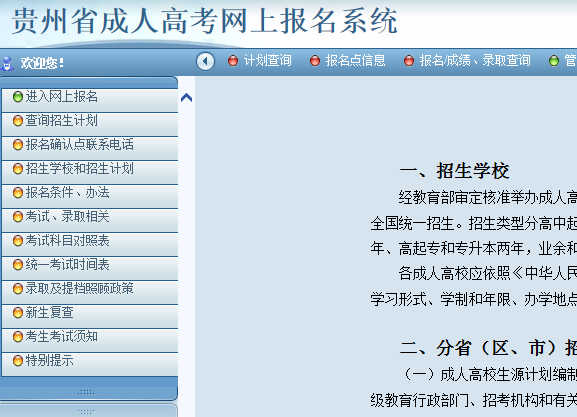
Task: Collapse sidebar using the blue up chevron
Action: coord(187,98)
